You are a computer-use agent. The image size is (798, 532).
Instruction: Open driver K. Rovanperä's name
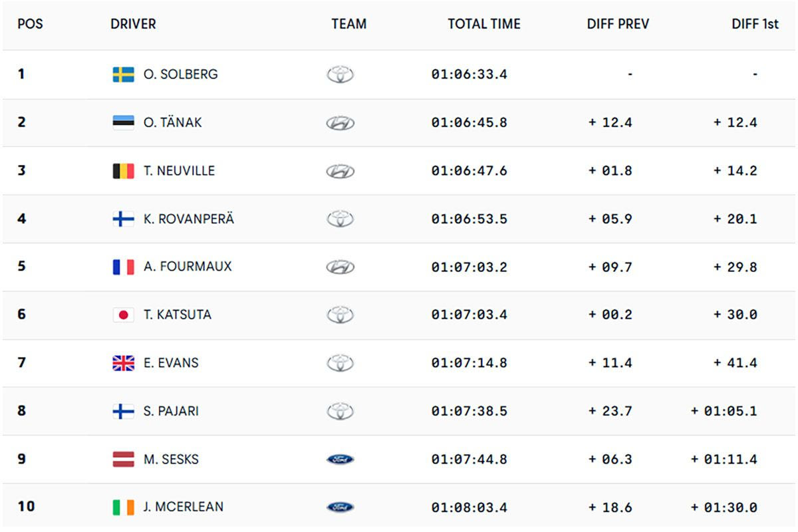(x=189, y=219)
